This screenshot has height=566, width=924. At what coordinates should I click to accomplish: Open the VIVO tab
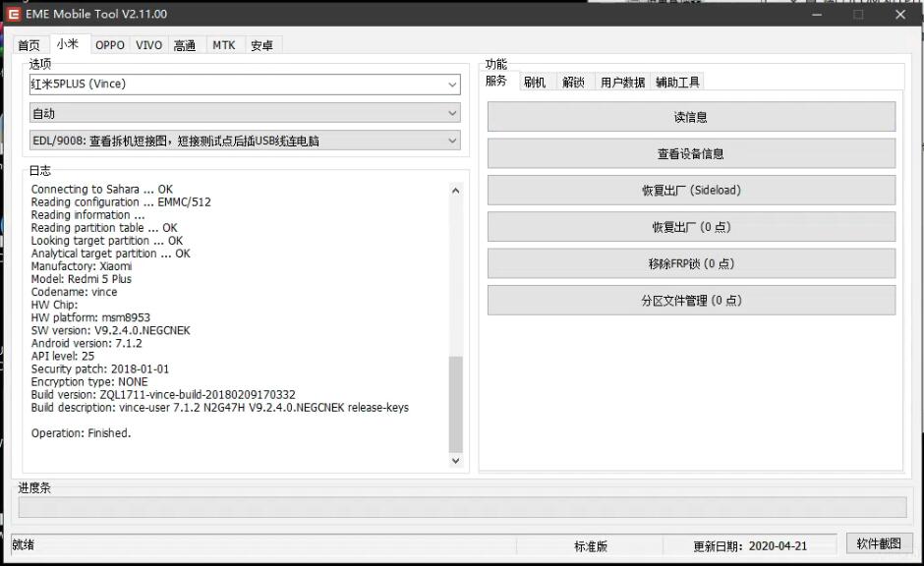point(149,45)
